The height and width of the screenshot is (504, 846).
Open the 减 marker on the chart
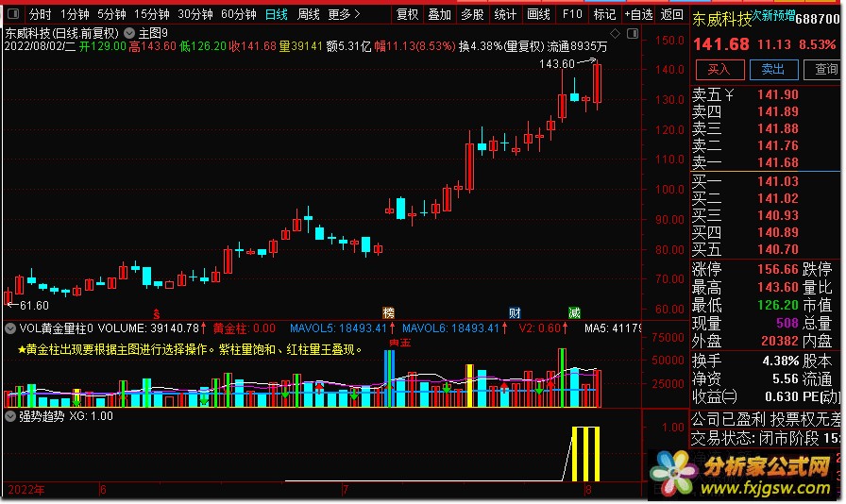pos(575,313)
